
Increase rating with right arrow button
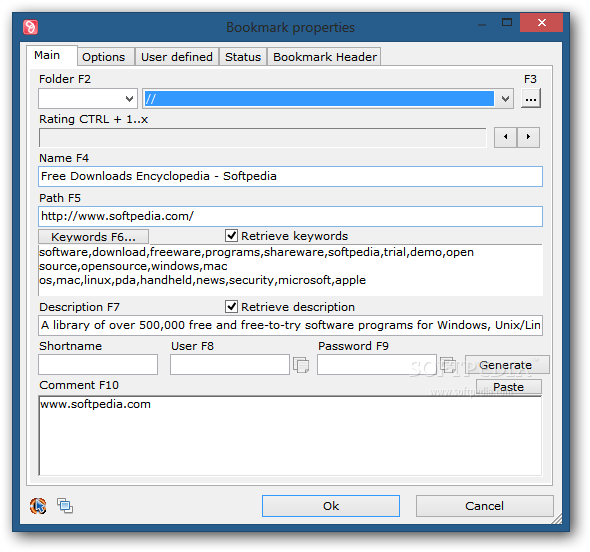528,137
